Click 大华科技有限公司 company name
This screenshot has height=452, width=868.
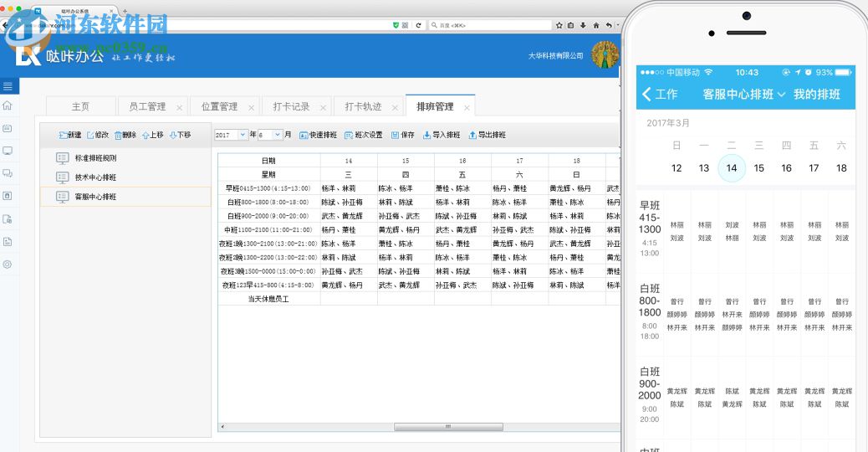pyautogui.click(x=556, y=56)
